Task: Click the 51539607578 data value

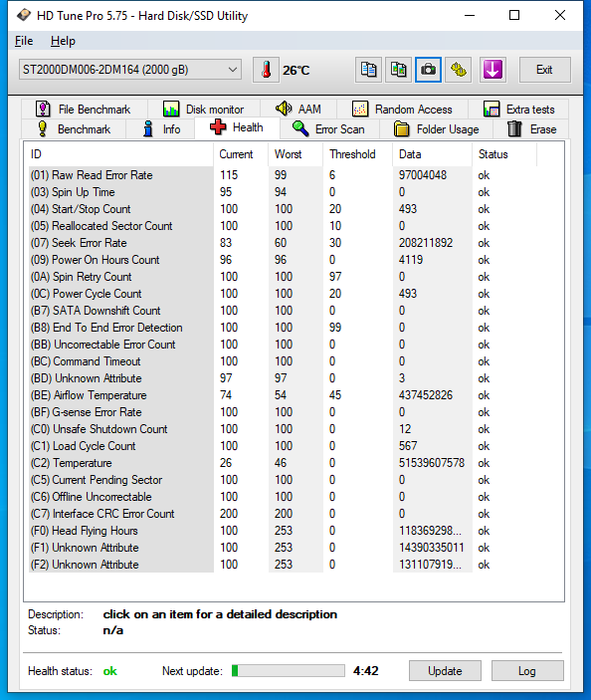Action: click(432, 463)
